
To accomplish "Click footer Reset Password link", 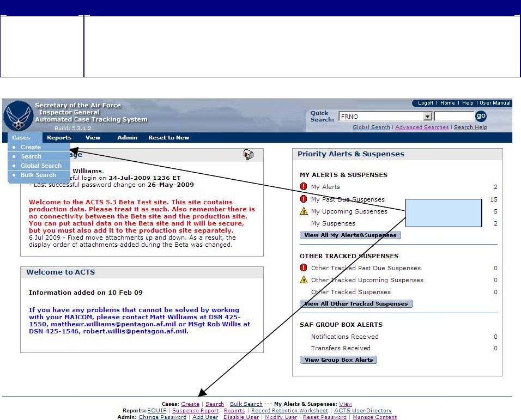I will [x=325, y=417].
